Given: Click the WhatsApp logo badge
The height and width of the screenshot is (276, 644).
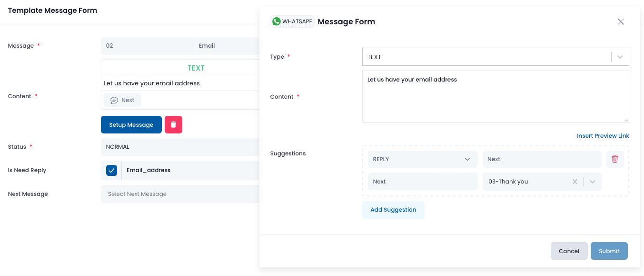Looking at the screenshot, I should coord(292,21).
